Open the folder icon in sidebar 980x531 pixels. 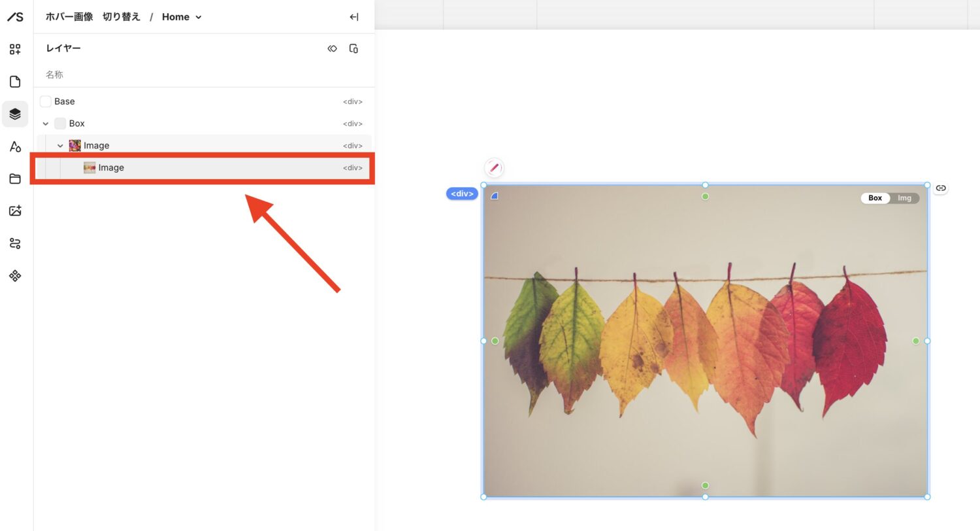(x=15, y=179)
